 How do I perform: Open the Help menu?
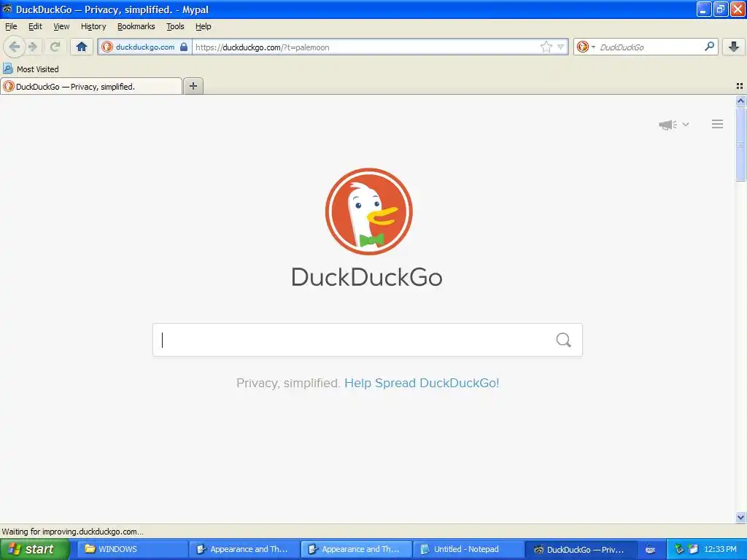[204, 26]
